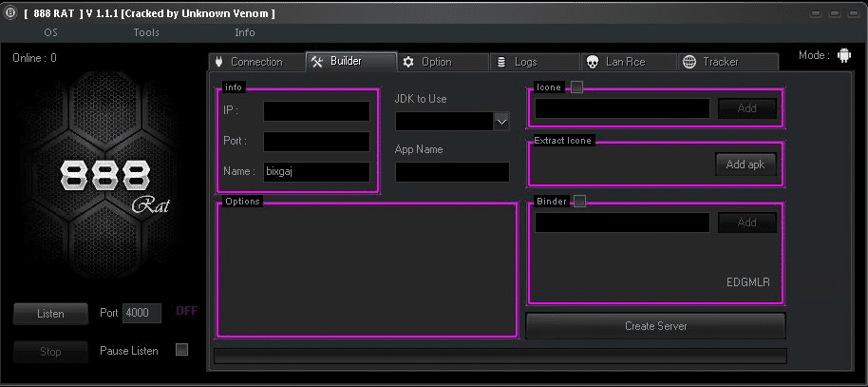This screenshot has height=387, width=868.
Task: Click the Extract Icone group label
Action: [562, 141]
